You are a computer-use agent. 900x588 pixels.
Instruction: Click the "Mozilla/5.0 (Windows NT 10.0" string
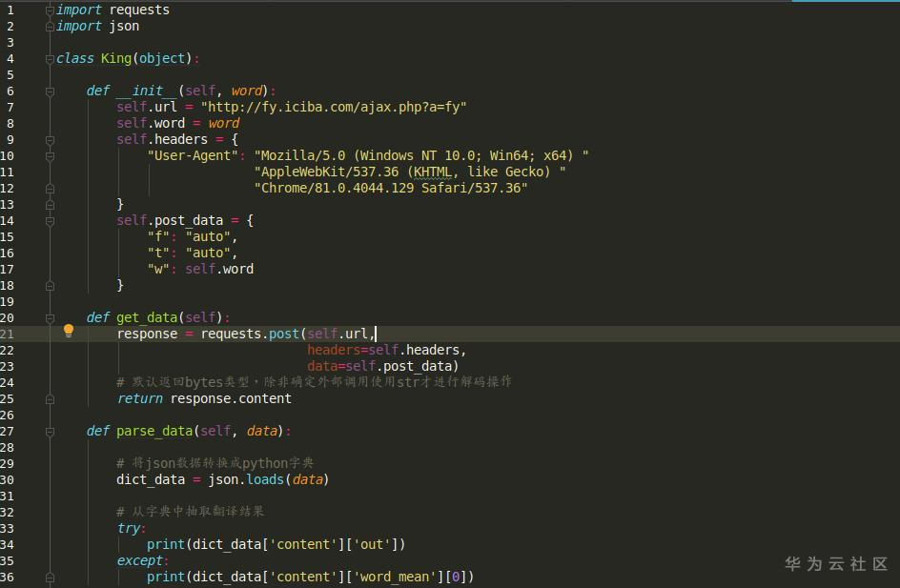pos(421,155)
